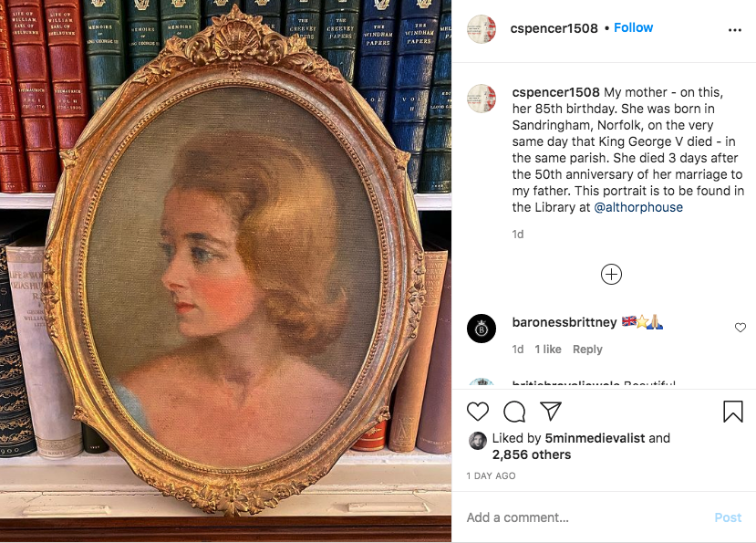Open the three-dot more options menu
Viewport: 756px width, 543px height.
pos(735,30)
